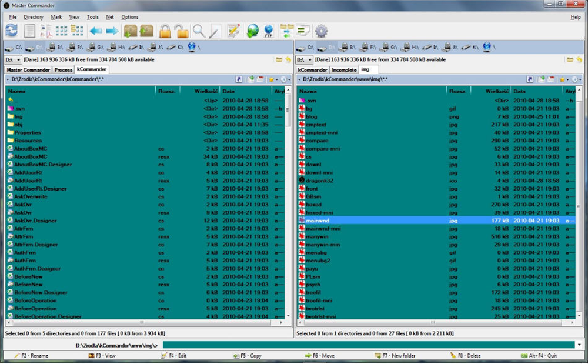
Task: Click F3 - View button
Action: [102, 355]
